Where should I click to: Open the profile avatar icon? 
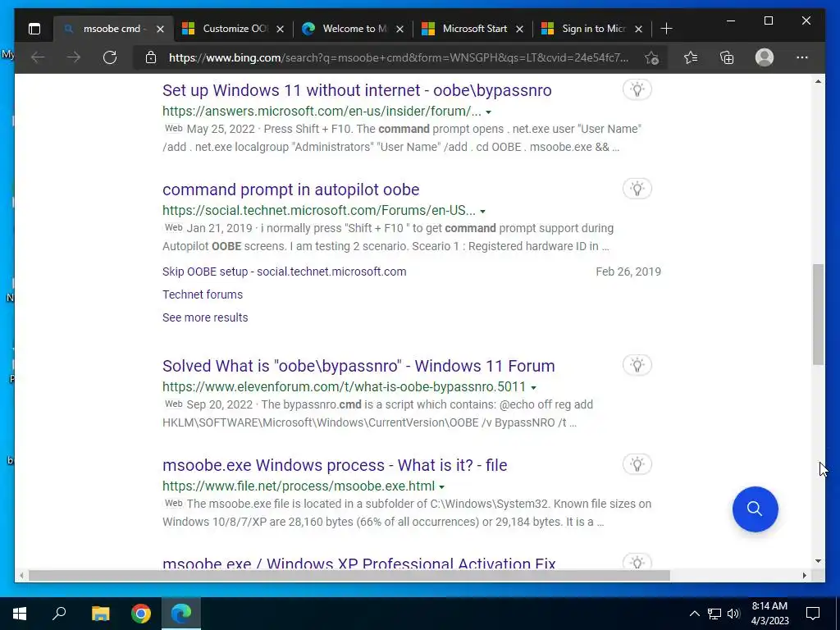tap(765, 57)
